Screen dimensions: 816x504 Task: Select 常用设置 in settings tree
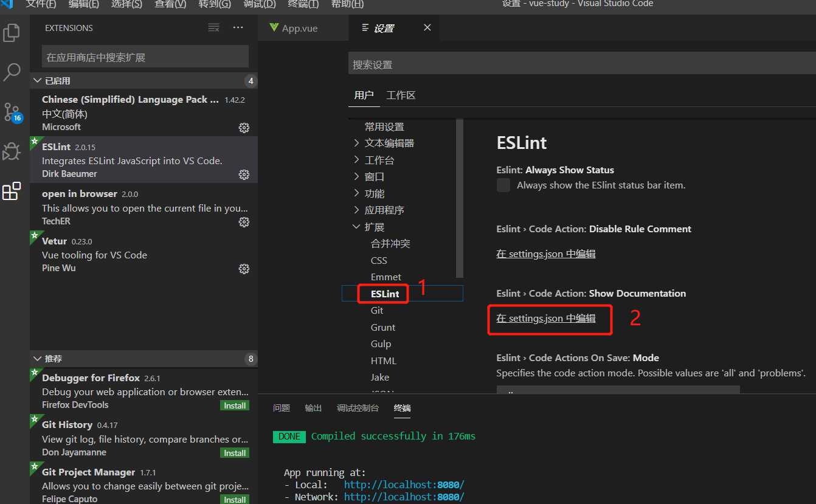coord(384,126)
